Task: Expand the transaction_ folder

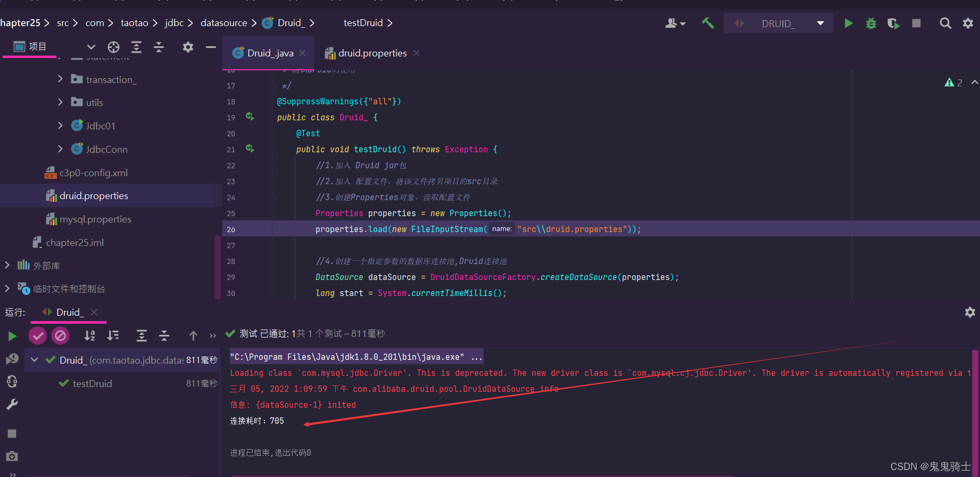Action: 60,79
